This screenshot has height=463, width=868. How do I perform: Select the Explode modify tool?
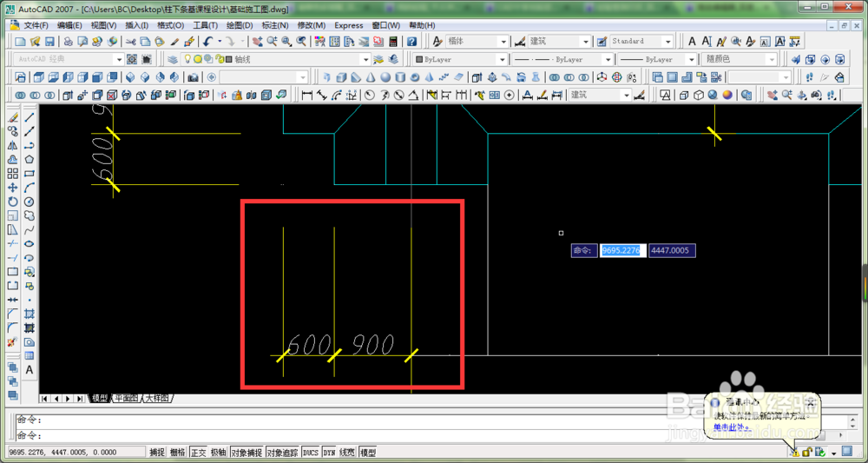(x=13, y=342)
